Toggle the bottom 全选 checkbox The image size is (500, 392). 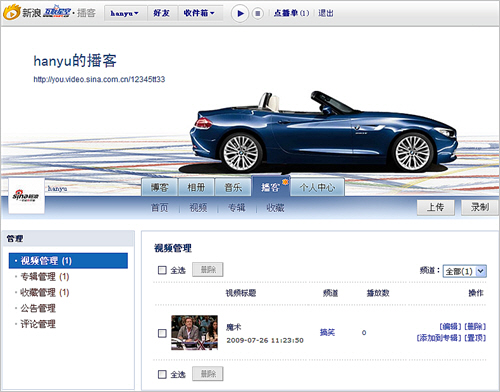point(162,374)
